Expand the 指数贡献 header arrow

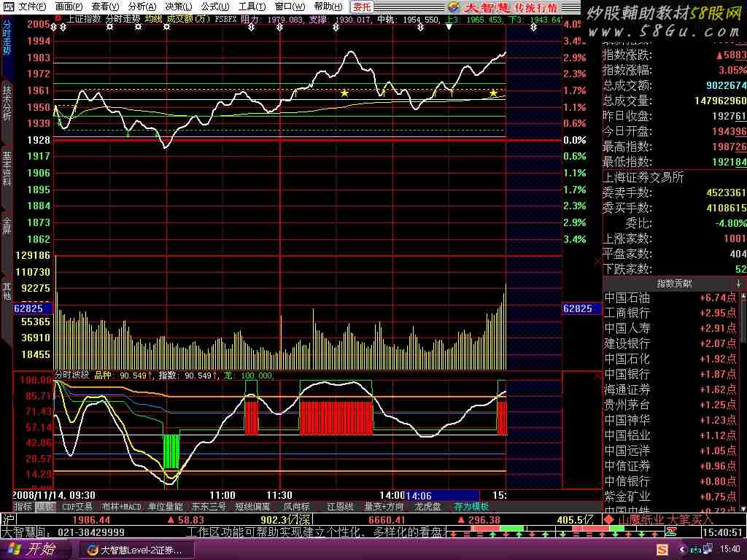point(738,284)
